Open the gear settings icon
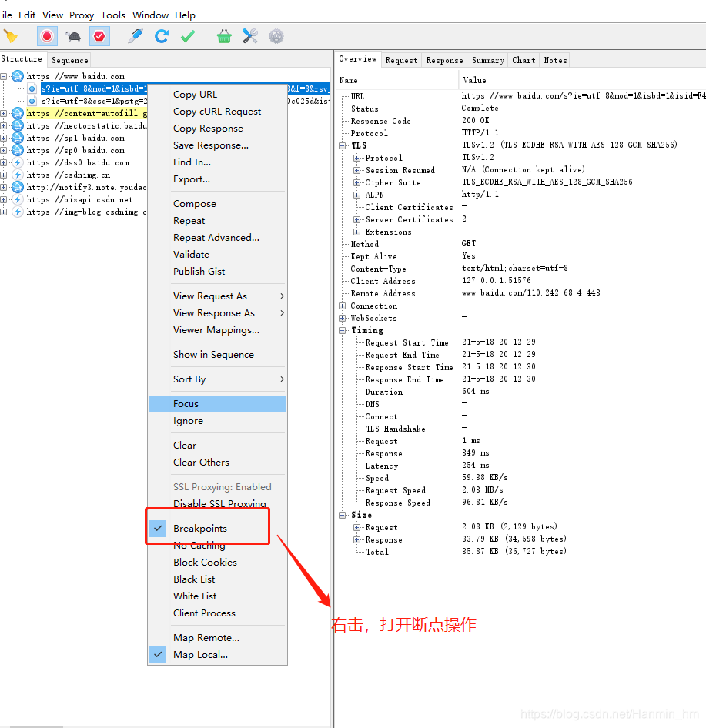Viewport: 706px width, 728px height. (276, 36)
